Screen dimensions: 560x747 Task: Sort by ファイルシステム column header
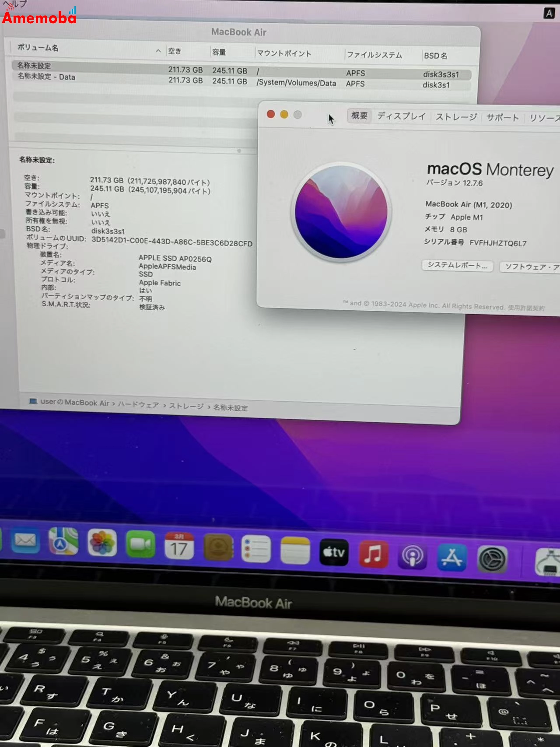point(374,55)
